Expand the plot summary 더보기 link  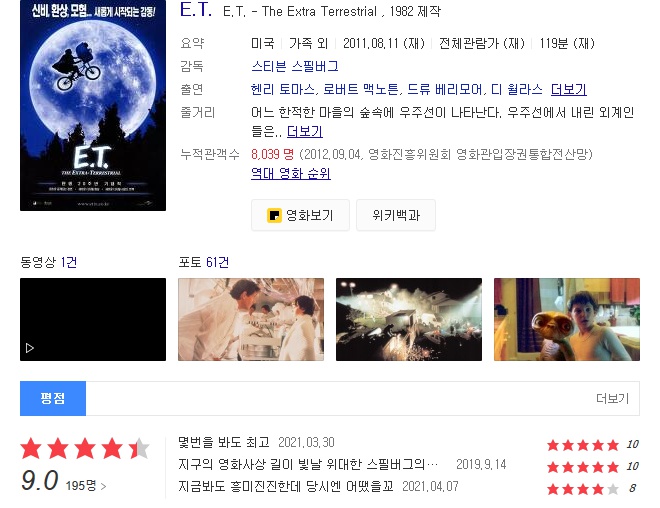[x=305, y=132]
